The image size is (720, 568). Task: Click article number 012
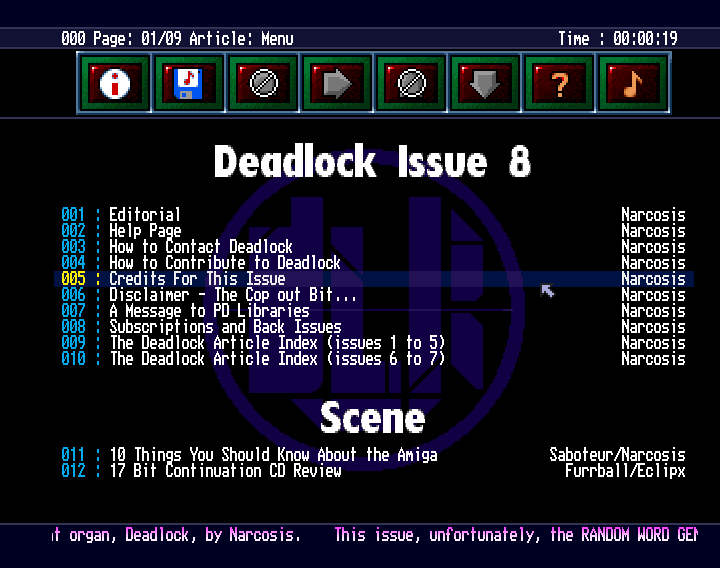73,471
